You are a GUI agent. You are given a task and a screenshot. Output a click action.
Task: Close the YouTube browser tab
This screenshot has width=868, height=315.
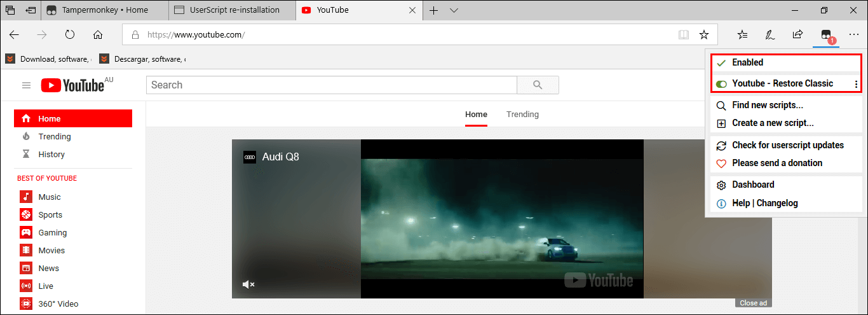click(412, 10)
